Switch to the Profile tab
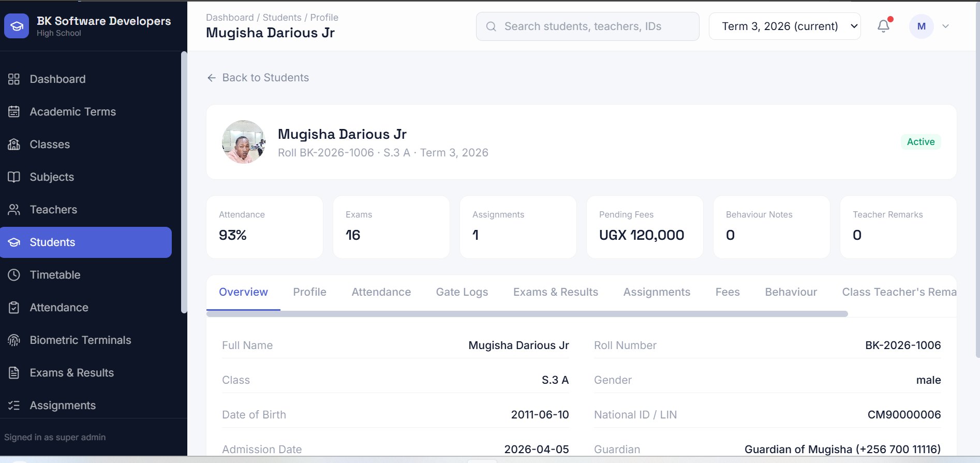The height and width of the screenshot is (463, 980). click(x=309, y=292)
